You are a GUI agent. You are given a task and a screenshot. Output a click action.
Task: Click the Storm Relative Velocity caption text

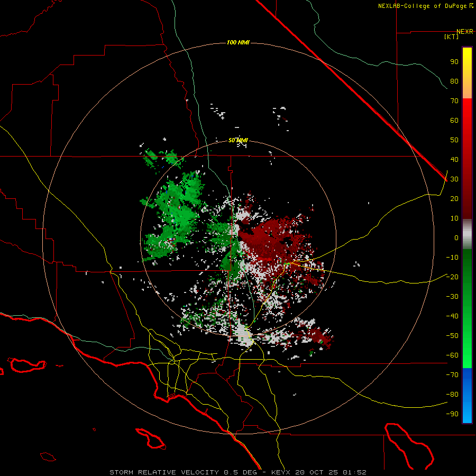click(x=238, y=472)
